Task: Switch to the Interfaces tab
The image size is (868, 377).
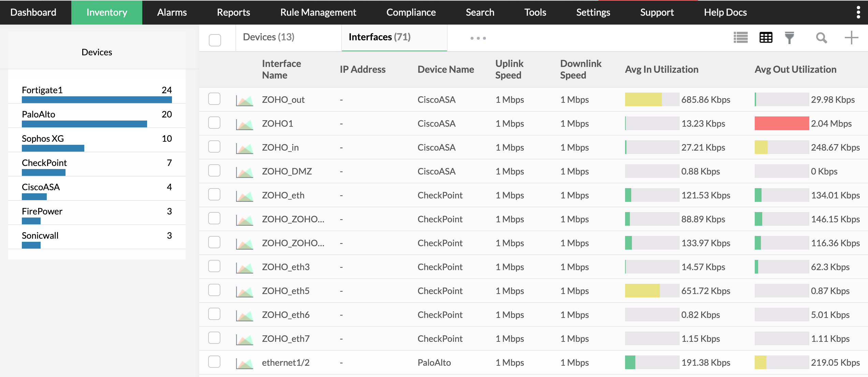Action: [380, 37]
